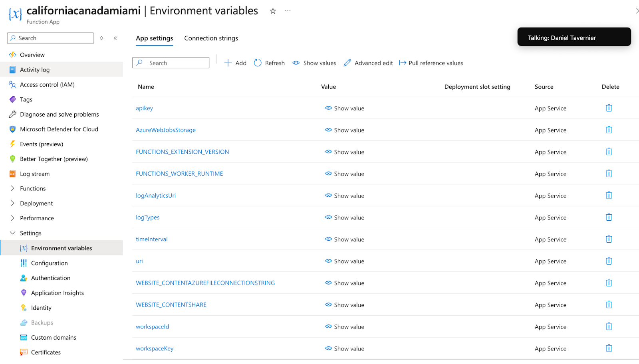Collapse the sidebar with double chevron icon
The height and width of the screenshot is (364, 639).
(115, 38)
